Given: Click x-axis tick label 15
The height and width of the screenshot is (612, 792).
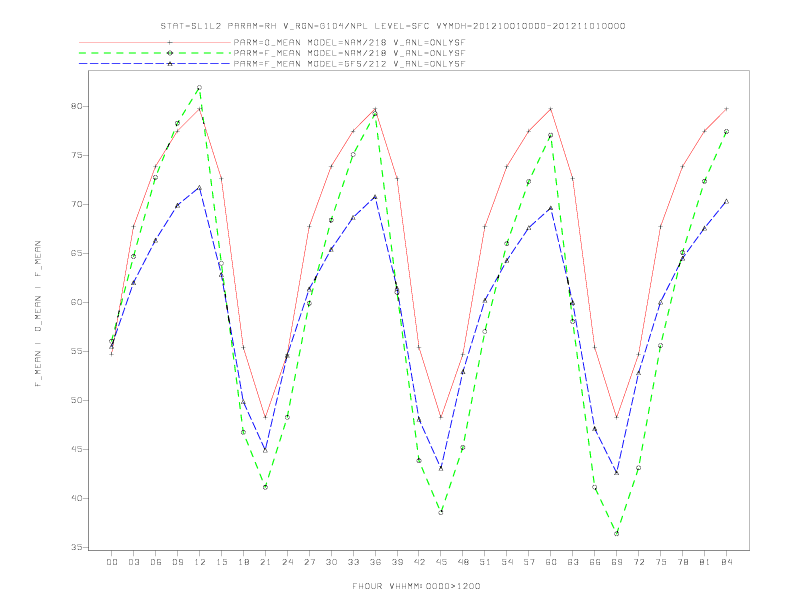Looking at the screenshot, I should click(221, 562).
